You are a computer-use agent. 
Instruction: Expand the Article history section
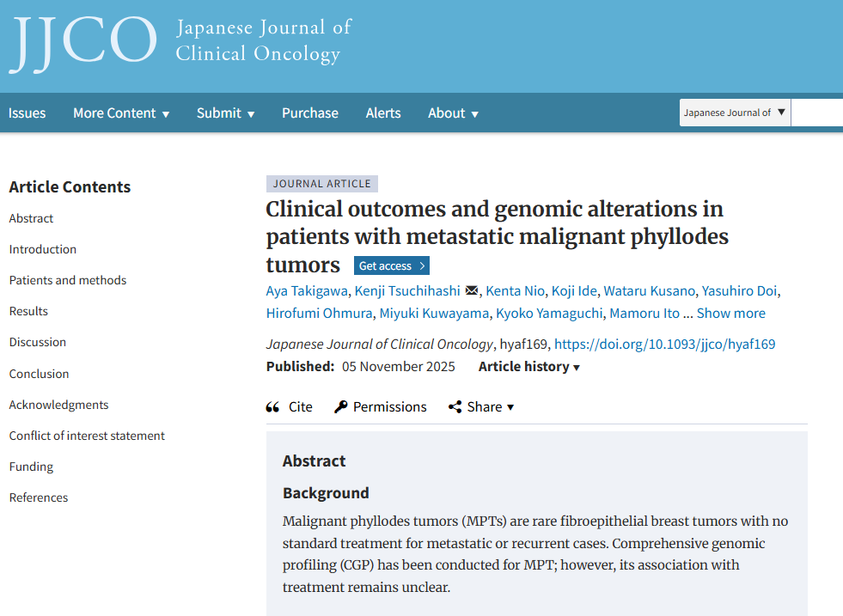[529, 367]
